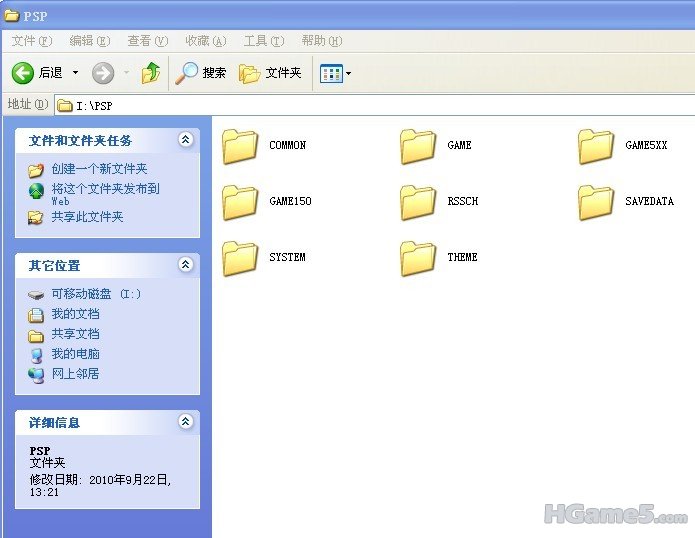
Task: Toggle the Folders (文件夹) pane
Action: point(270,73)
